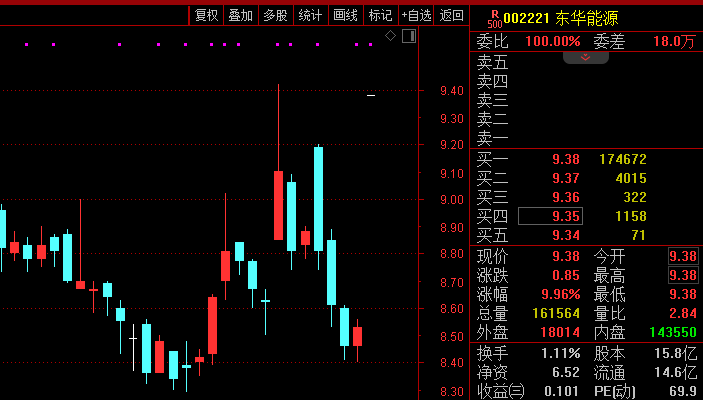The width and height of the screenshot is (703, 400).
Task: Select the 买三 price 9.36
Action: (x=566, y=197)
